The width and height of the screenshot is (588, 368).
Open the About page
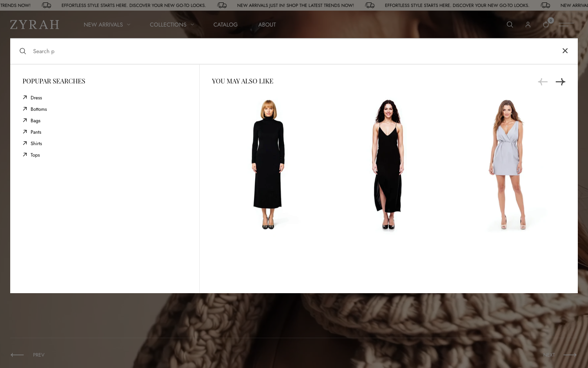267,25
